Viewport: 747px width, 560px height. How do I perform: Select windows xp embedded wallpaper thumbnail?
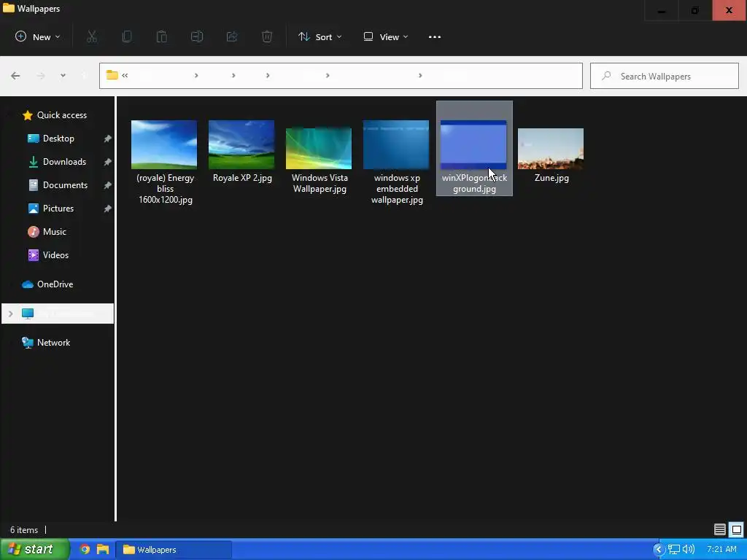coord(396,145)
